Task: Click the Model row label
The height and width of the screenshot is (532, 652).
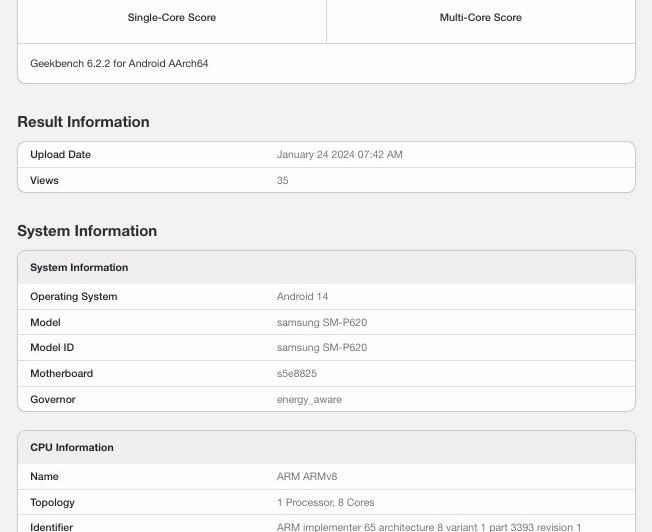Action: point(45,322)
